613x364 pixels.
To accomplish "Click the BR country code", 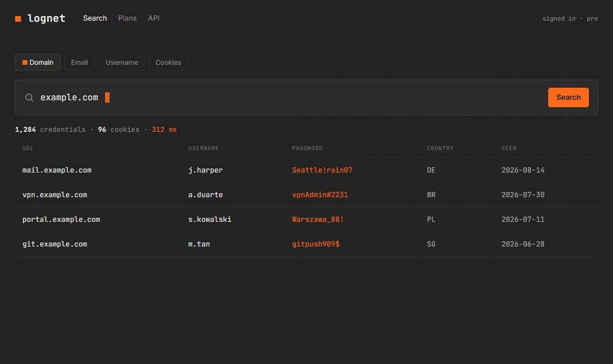I will tap(431, 195).
